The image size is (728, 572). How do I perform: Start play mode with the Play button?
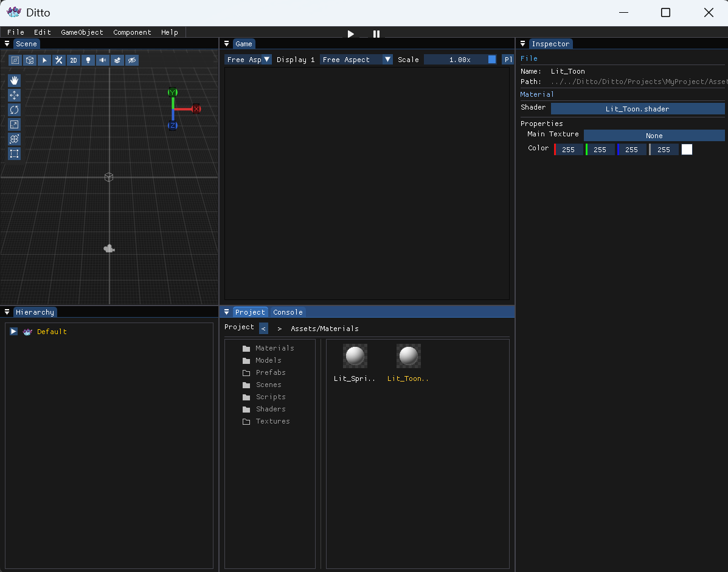(350, 34)
